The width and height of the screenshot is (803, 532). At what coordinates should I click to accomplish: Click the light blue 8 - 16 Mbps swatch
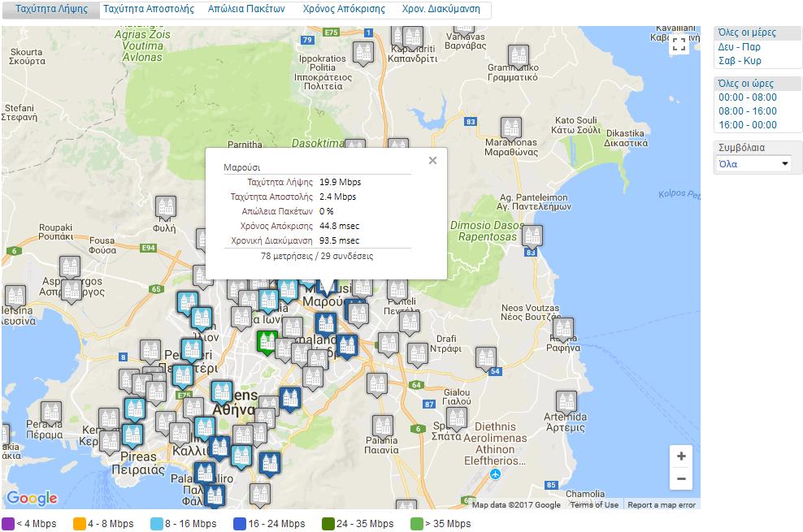click(x=157, y=524)
